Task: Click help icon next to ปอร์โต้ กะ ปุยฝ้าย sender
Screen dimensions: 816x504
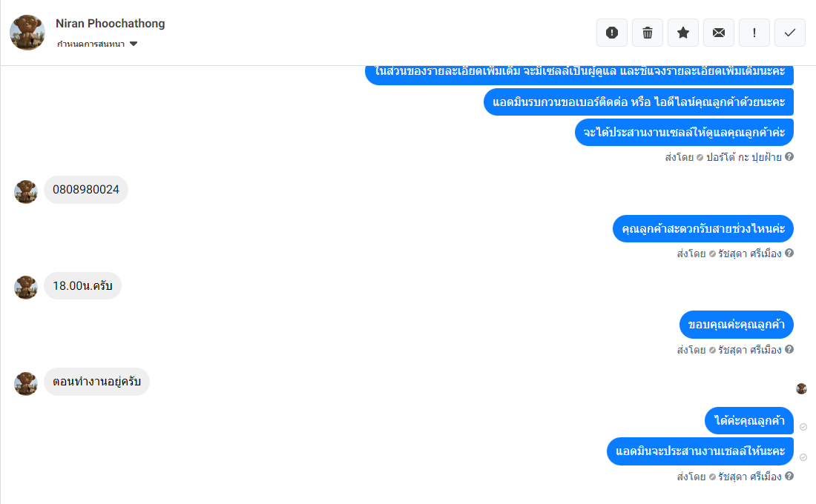Action: [x=789, y=156]
